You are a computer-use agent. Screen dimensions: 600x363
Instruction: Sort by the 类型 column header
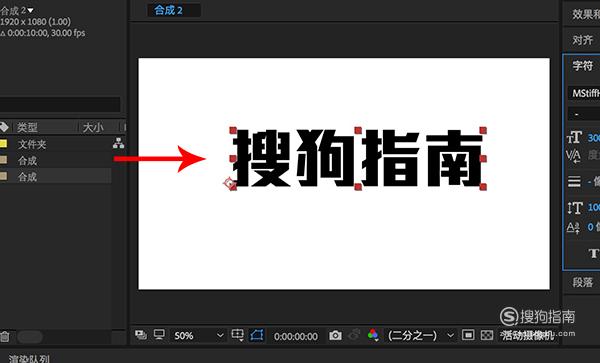tap(27, 127)
